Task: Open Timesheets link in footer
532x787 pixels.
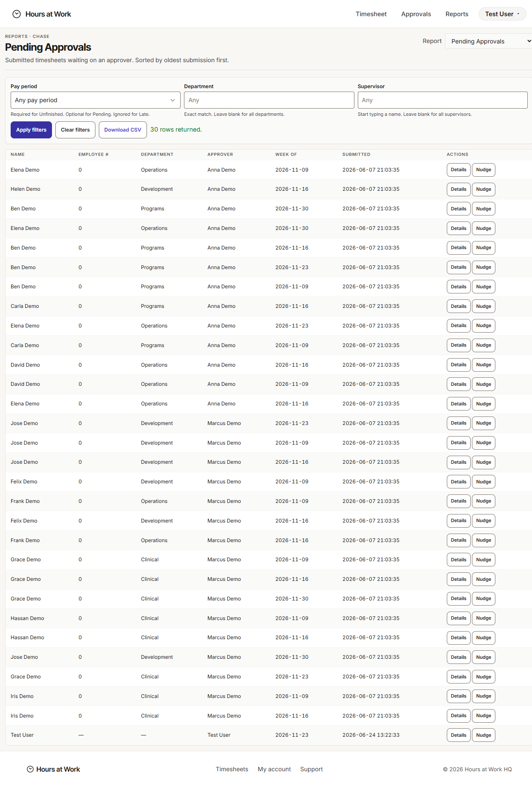Action: click(232, 769)
